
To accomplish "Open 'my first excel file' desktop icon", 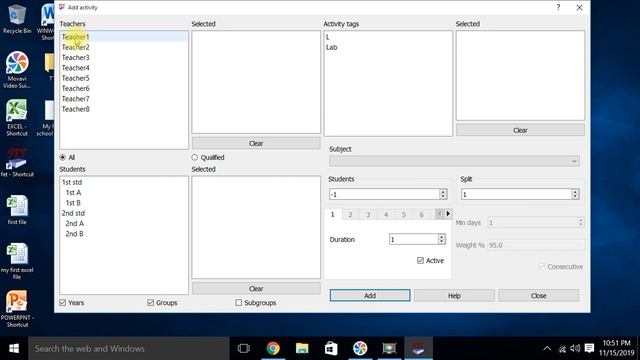I will click(17, 261).
